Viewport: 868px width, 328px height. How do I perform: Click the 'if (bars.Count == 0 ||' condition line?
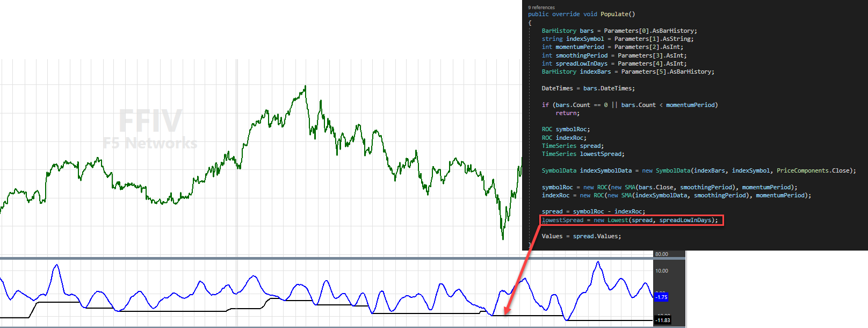click(630, 105)
